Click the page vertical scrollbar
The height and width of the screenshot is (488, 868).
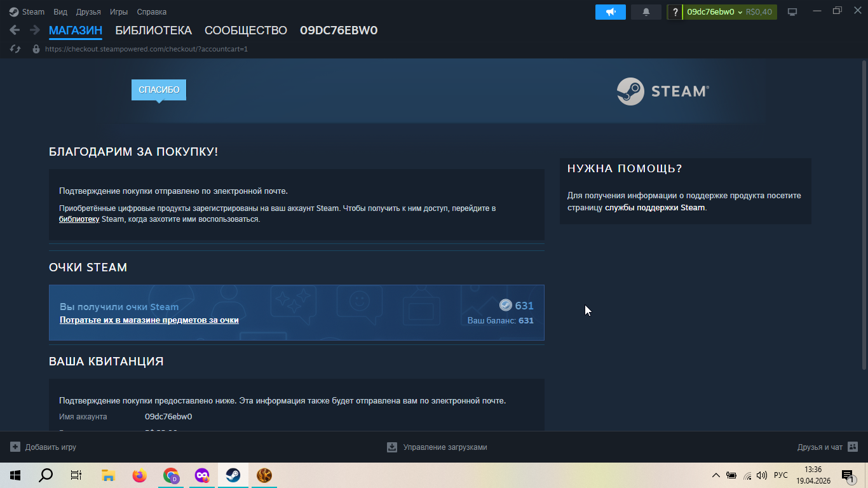[864, 216]
